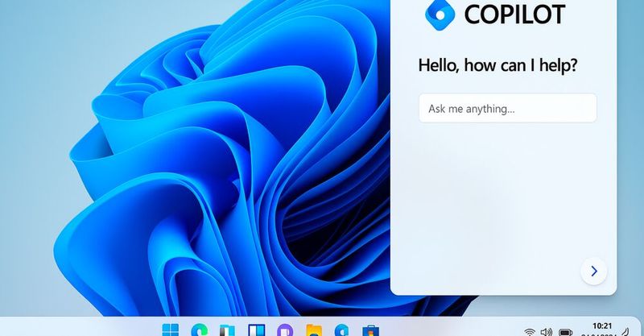Open the Windows Start menu

click(171, 330)
